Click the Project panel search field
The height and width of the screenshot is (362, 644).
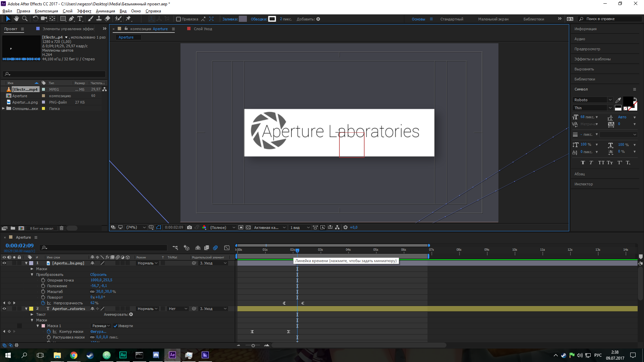point(54,74)
